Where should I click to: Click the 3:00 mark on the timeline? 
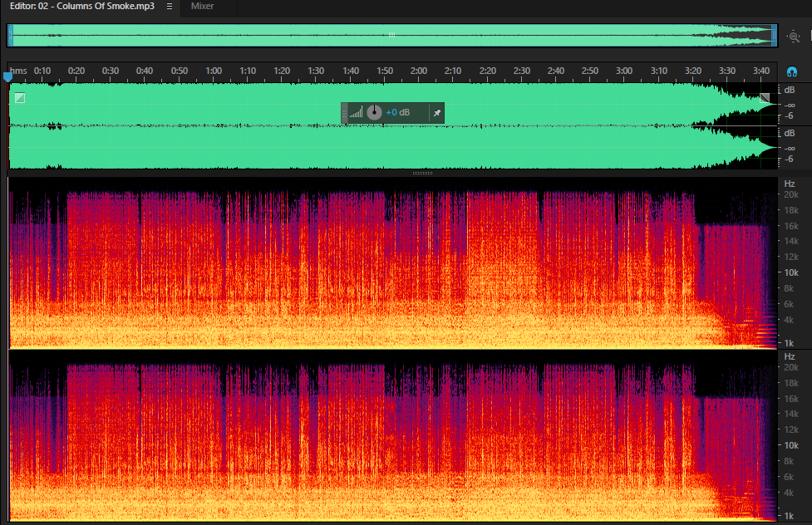(x=624, y=71)
